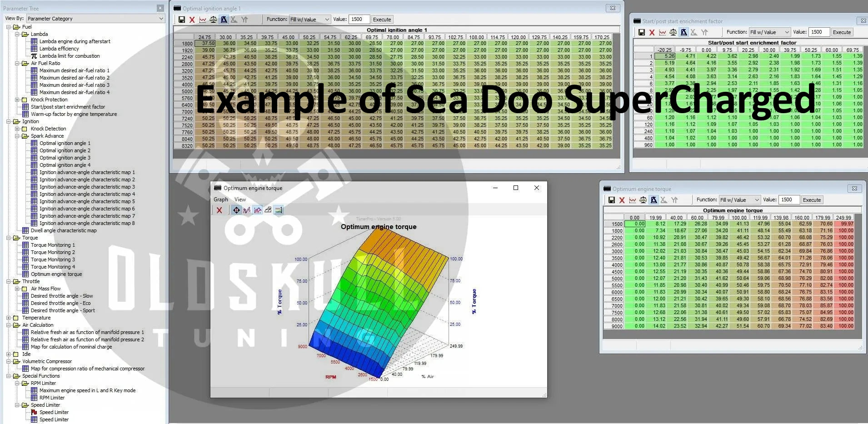Click red X in Optimum engine torque table toolbar
868x424 pixels.
[x=622, y=200]
